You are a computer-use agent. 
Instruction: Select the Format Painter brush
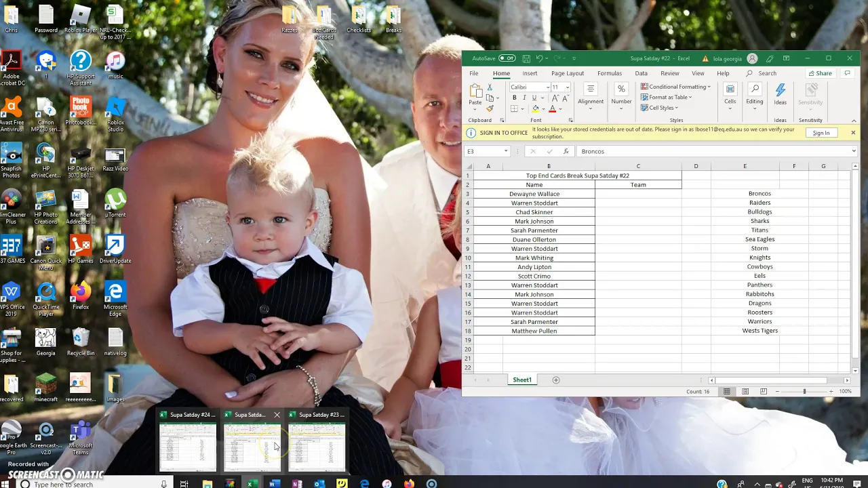pos(490,108)
